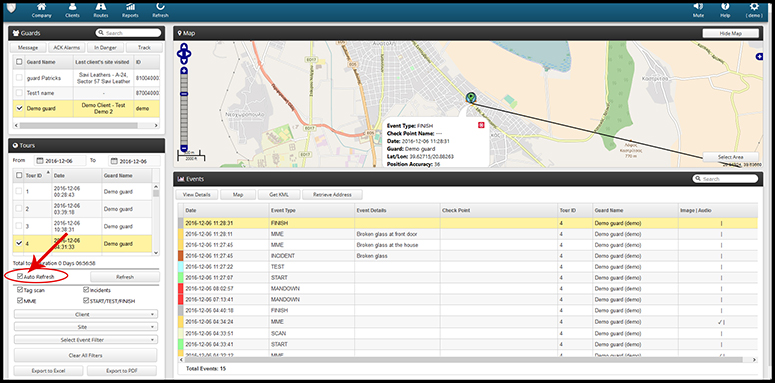Zoom in the map with plus button
This screenshot has height=383, width=775.
click(184, 71)
